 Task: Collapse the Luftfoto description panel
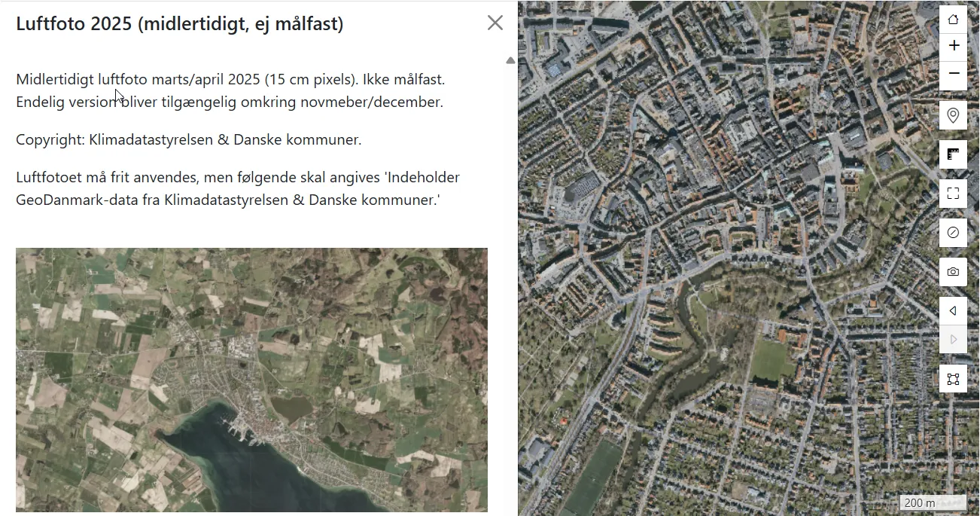(x=495, y=23)
